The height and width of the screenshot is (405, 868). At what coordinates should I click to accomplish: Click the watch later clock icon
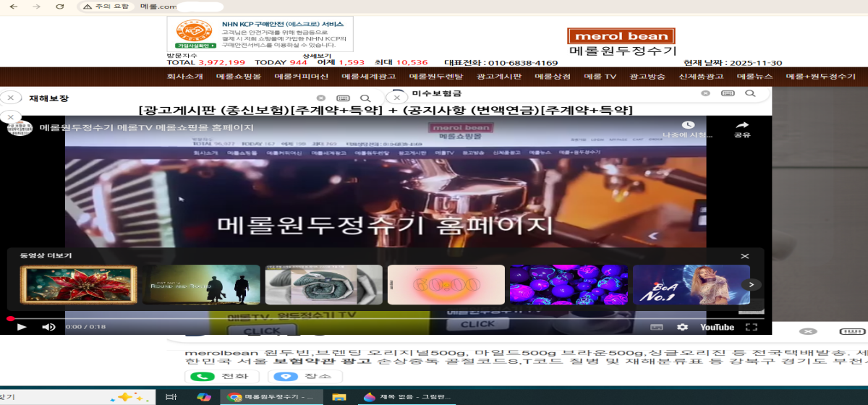tap(688, 125)
